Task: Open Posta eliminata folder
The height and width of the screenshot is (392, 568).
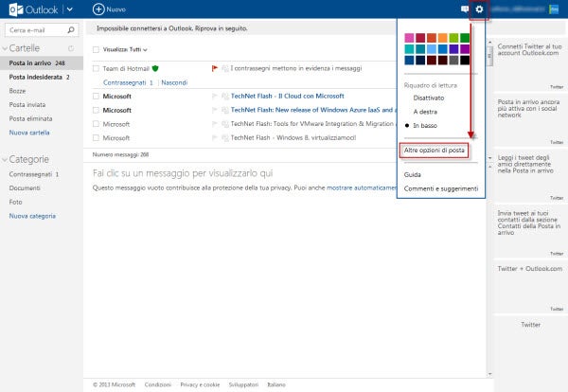Action: tap(30, 118)
